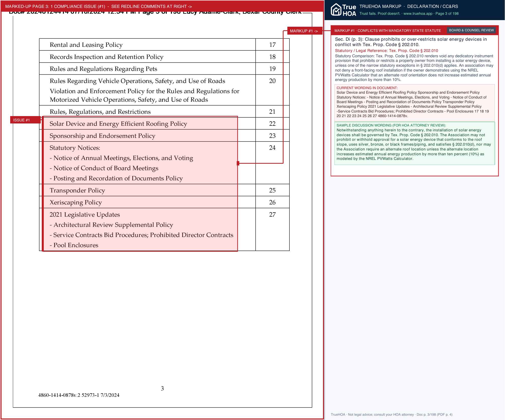This screenshot has height=420, width=505.
Task: Click the Statutory Notices heading
Action: 75,148
